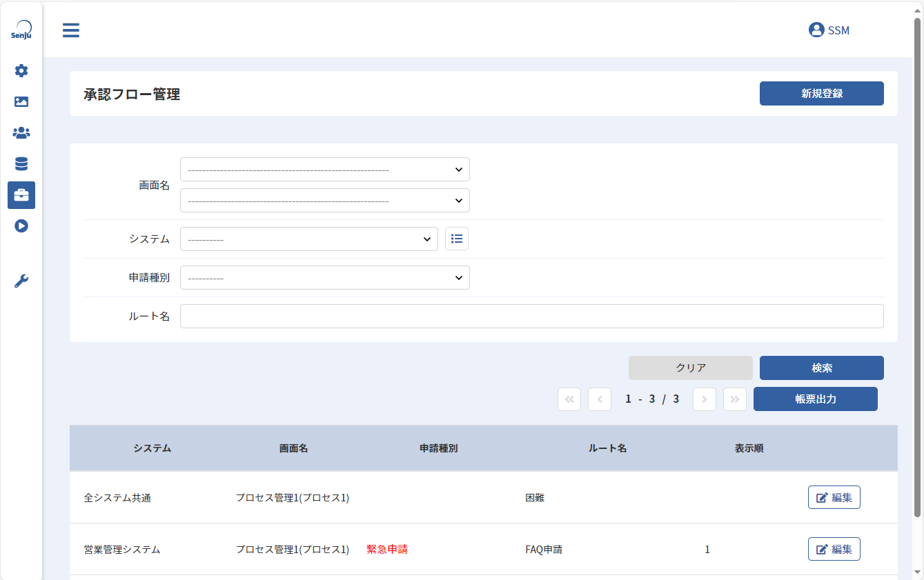Edit the 営業管理システム row

coord(834,549)
